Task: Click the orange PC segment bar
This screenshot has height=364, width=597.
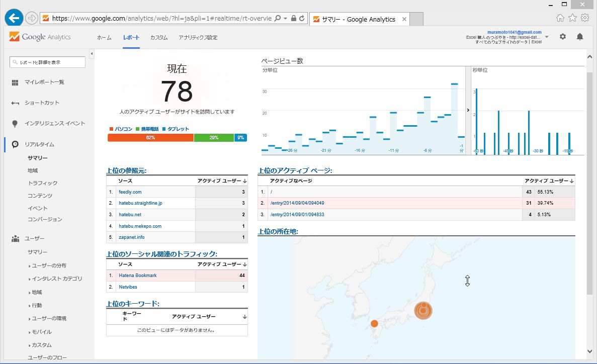Action: (150, 138)
